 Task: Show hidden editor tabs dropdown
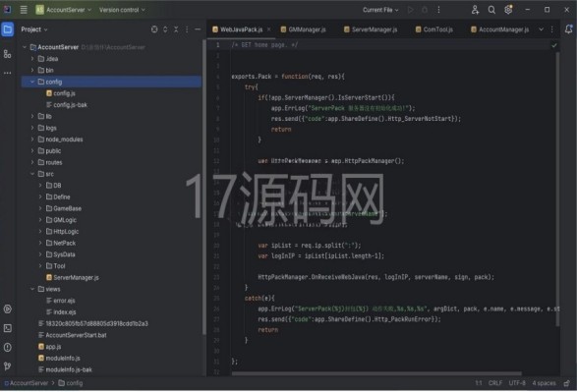(x=541, y=29)
